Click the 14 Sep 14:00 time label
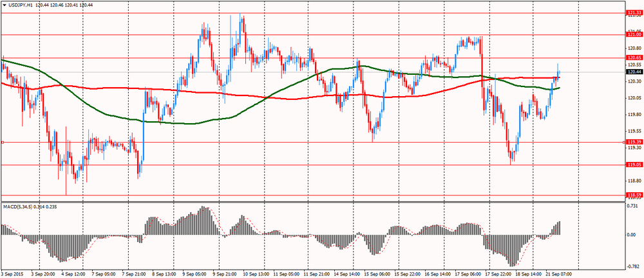 346,274
